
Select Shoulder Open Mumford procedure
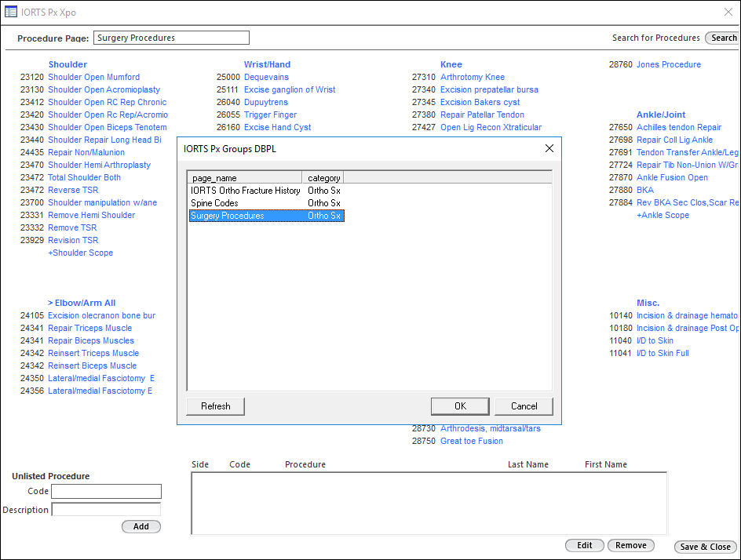click(x=93, y=77)
